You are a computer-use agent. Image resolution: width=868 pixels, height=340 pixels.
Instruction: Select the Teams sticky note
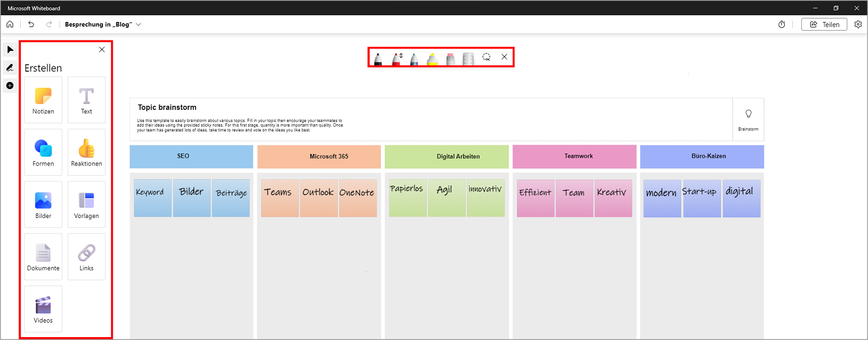click(x=280, y=198)
